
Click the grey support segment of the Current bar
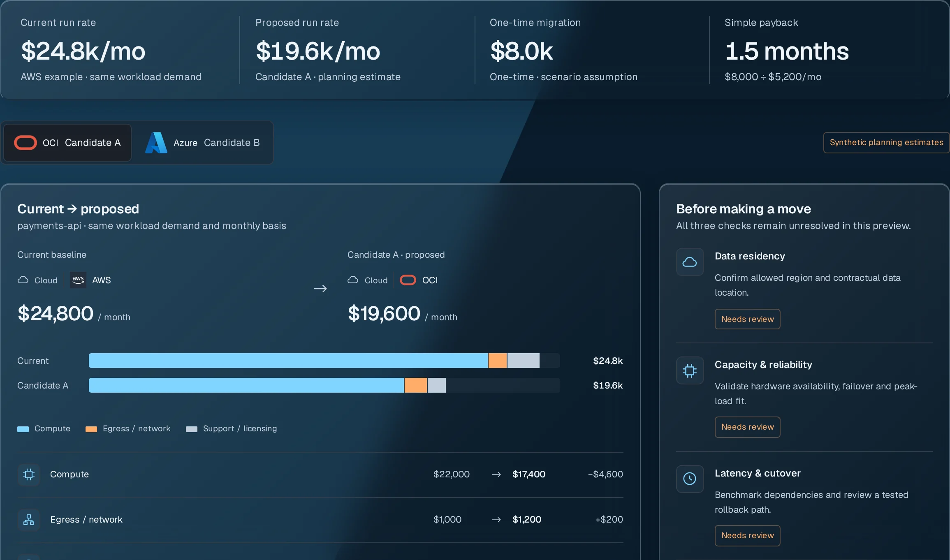pos(524,361)
